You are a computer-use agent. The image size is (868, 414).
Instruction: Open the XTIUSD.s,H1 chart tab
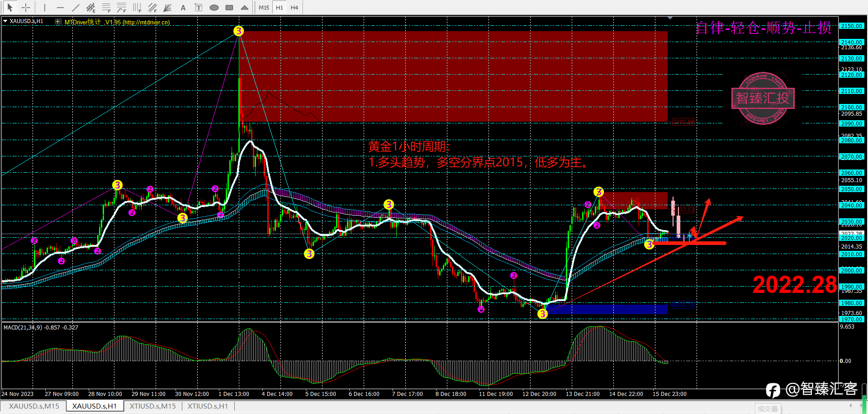tap(208, 406)
